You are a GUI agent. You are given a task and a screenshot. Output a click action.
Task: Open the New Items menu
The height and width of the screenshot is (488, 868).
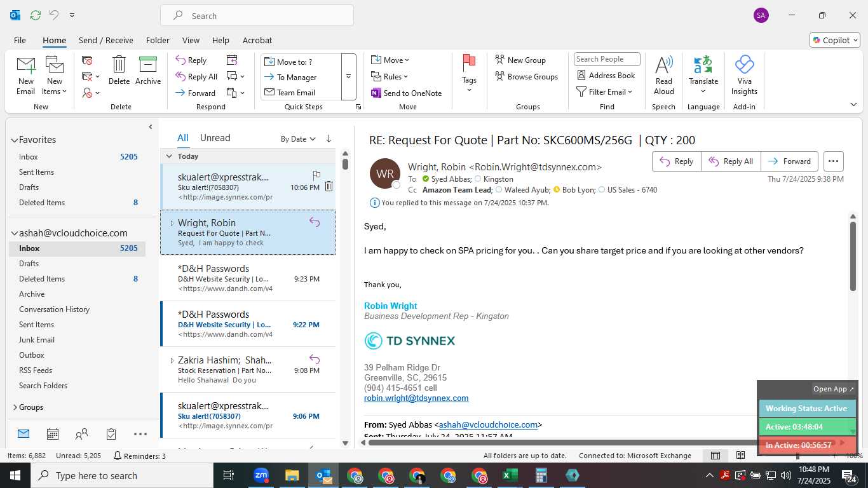[55, 75]
